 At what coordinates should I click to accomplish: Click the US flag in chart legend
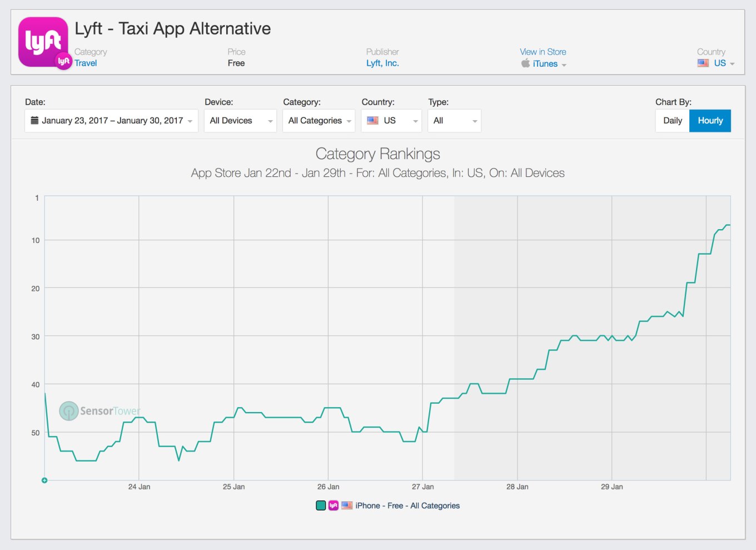tap(347, 506)
